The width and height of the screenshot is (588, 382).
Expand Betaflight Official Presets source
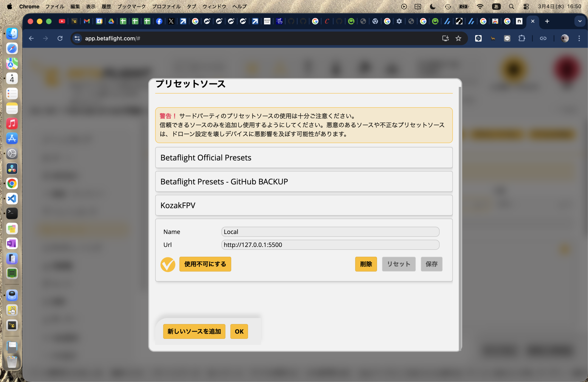[304, 158]
